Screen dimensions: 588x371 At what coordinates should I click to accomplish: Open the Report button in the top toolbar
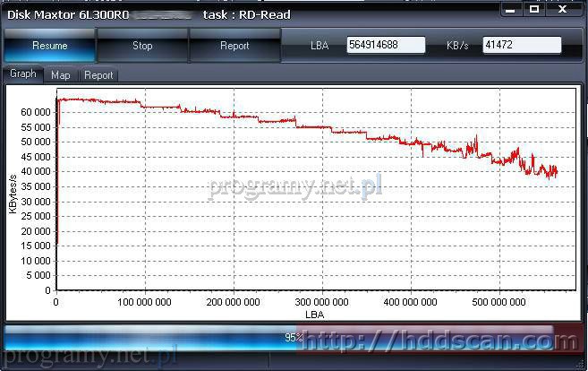(x=234, y=46)
